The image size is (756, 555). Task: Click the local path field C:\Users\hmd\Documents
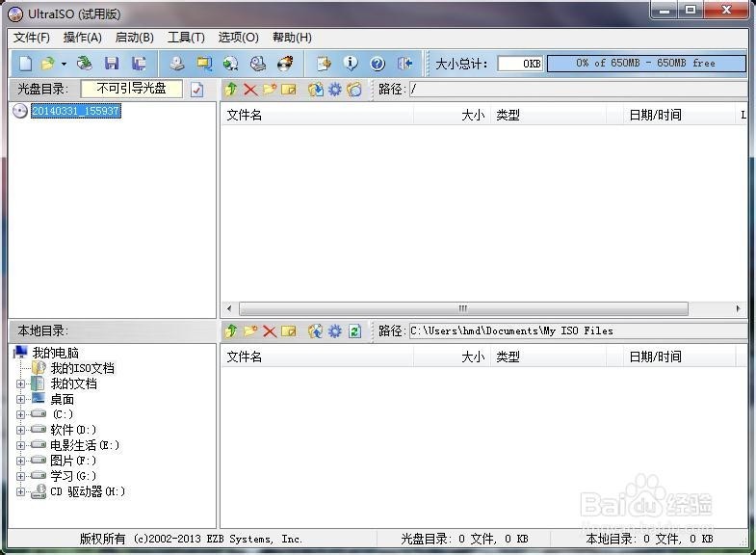click(578, 331)
